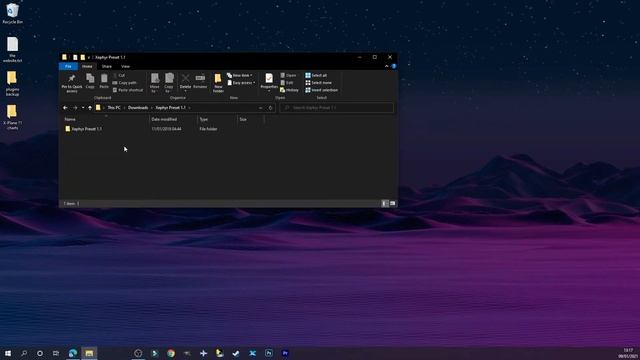Cut the selected item
The image size is (640, 360).
(119, 76)
